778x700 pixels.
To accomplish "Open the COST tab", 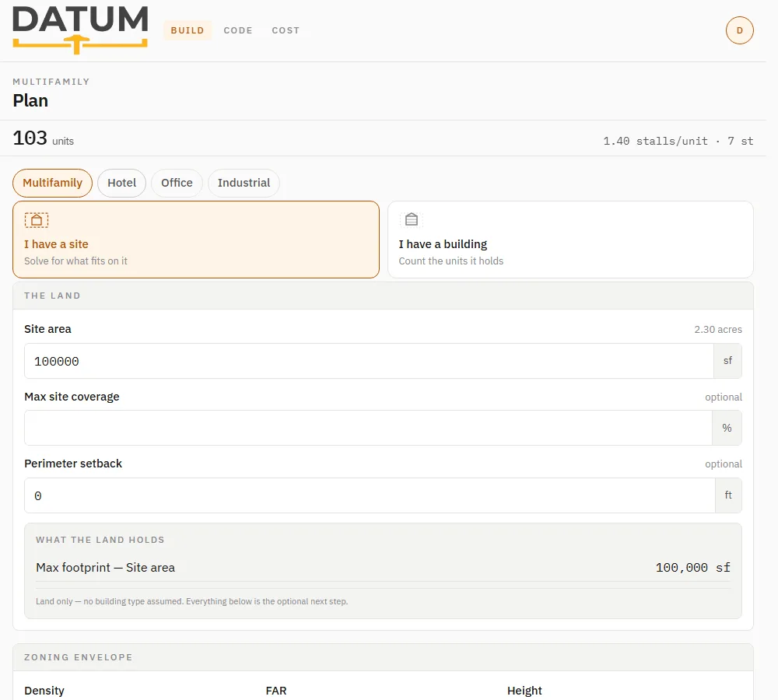I will point(286,30).
